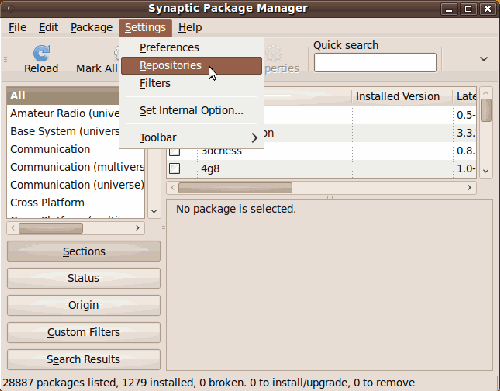Click the toolbar drag handle at left

click(x=5, y=60)
